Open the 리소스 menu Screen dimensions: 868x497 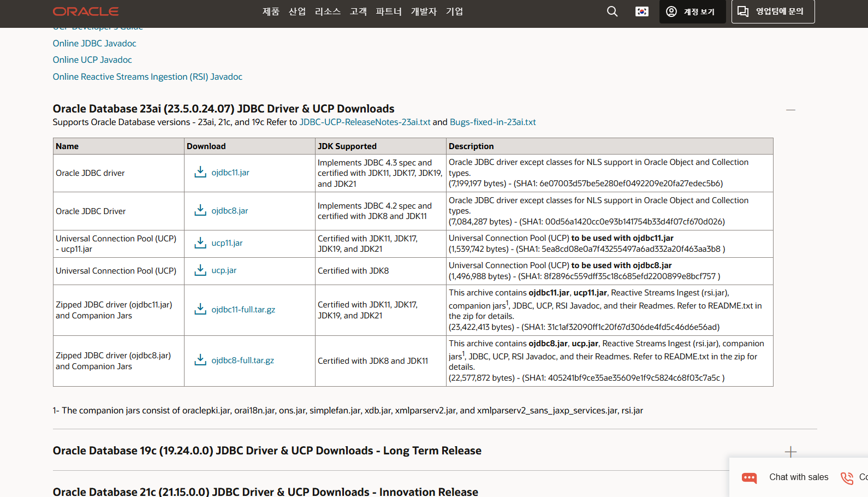pos(328,11)
